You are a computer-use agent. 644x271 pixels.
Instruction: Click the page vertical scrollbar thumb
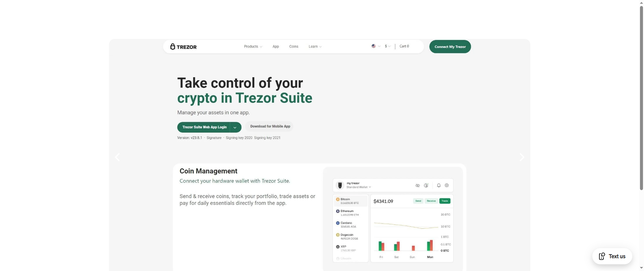point(641,97)
